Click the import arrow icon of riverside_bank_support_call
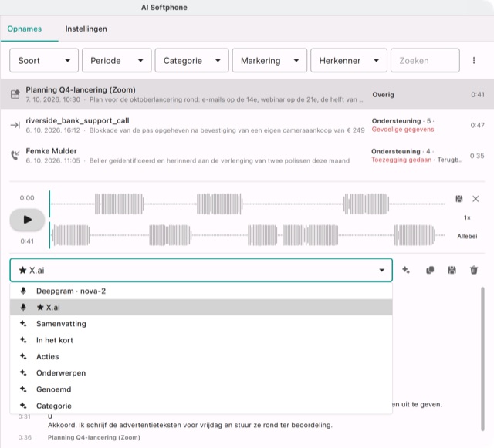This screenshot has width=494, height=448. pyautogui.click(x=15, y=125)
